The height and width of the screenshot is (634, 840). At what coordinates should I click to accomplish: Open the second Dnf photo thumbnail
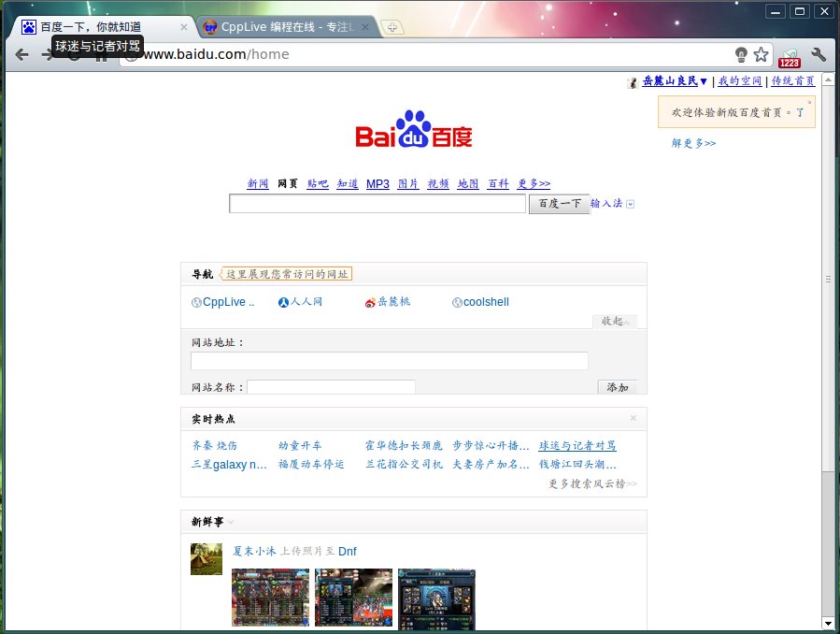coord(353,597)
